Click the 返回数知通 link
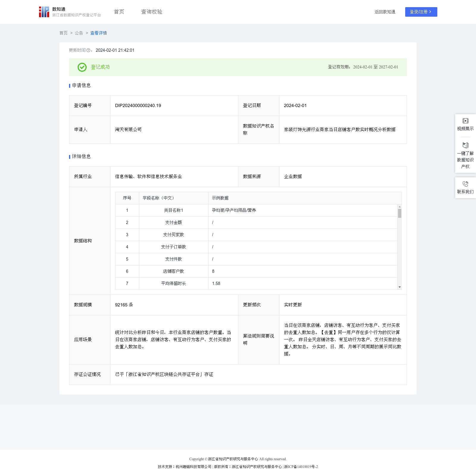 385,12
